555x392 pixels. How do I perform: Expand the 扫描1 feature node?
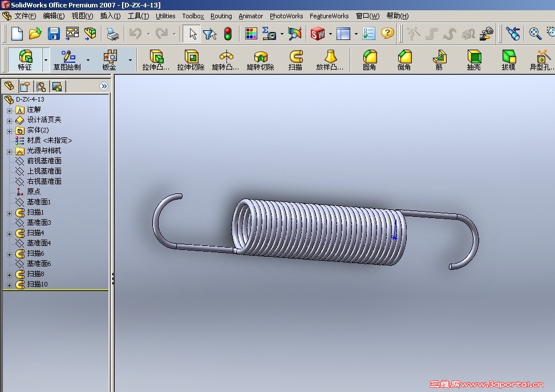(x=10, y=213)
